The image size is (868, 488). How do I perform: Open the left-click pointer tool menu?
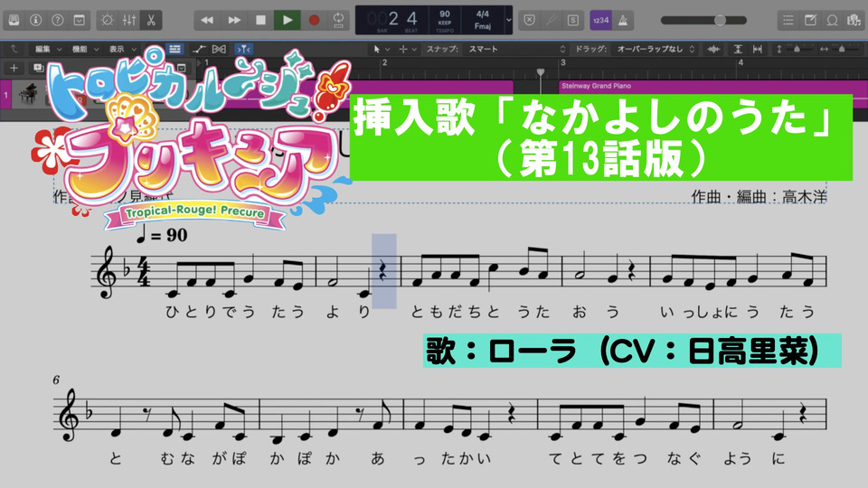pos(381,49)
